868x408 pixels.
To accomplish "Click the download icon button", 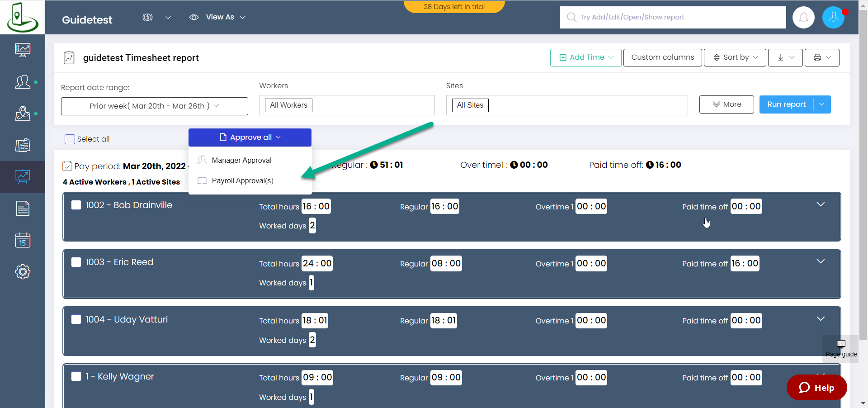I will (785, 57).
